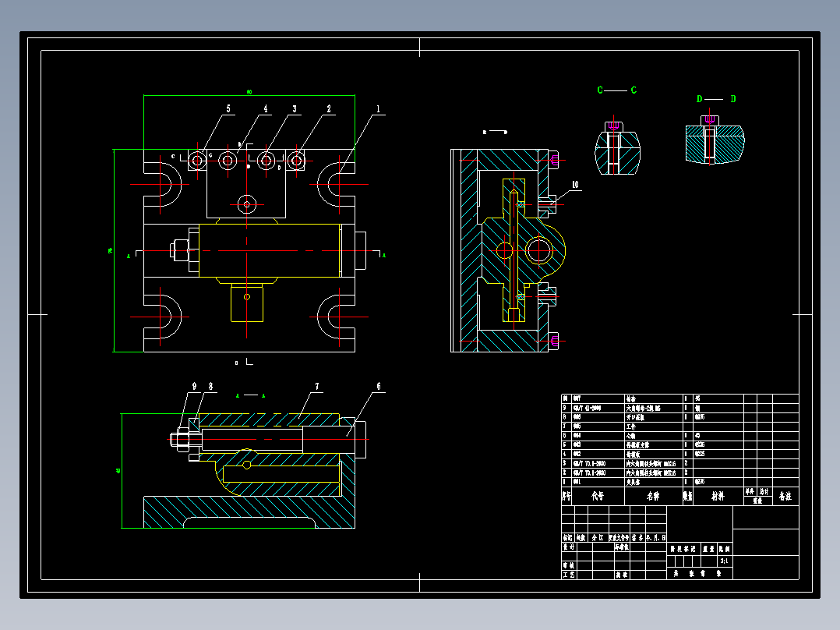Click the 材料 column header in the parts list
840x630 pixels.
[x=718, y=497]
